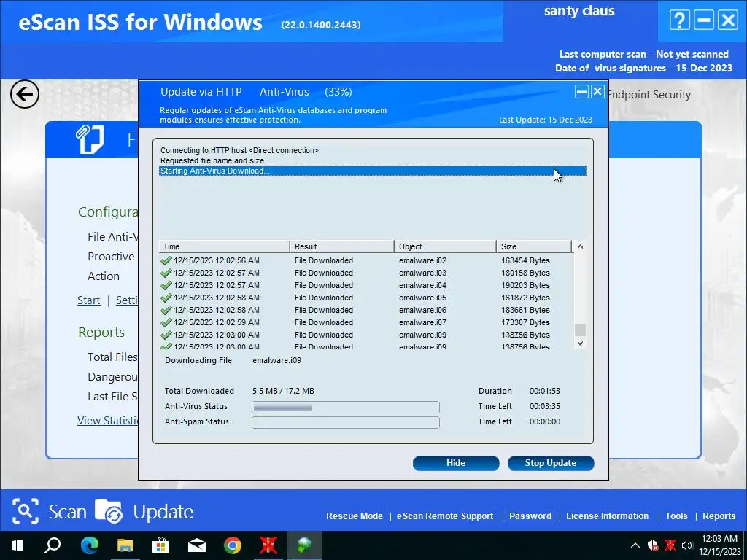
Task: Open Rescue Mode
Action: pos(354,516)
